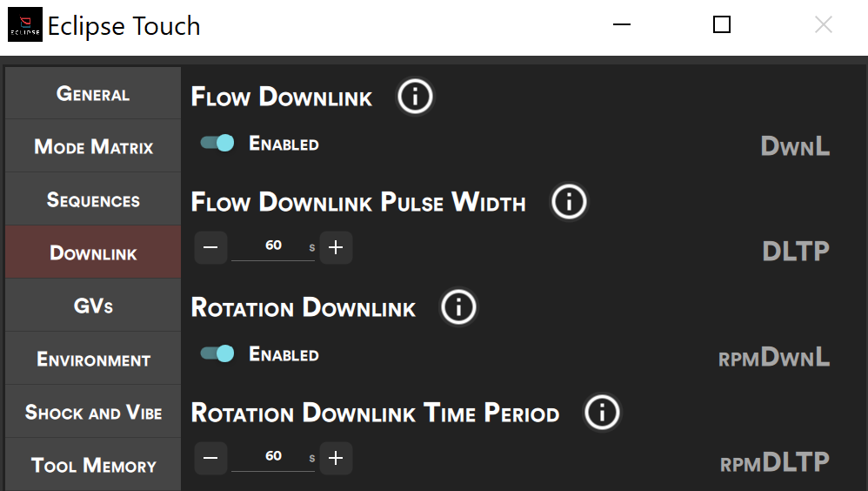Click the Flow Downlink Pulse Width field

tap(273, 246)
